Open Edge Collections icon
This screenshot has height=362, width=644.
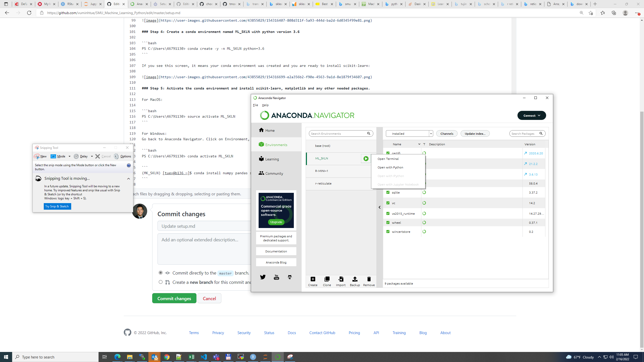[614, 13]
